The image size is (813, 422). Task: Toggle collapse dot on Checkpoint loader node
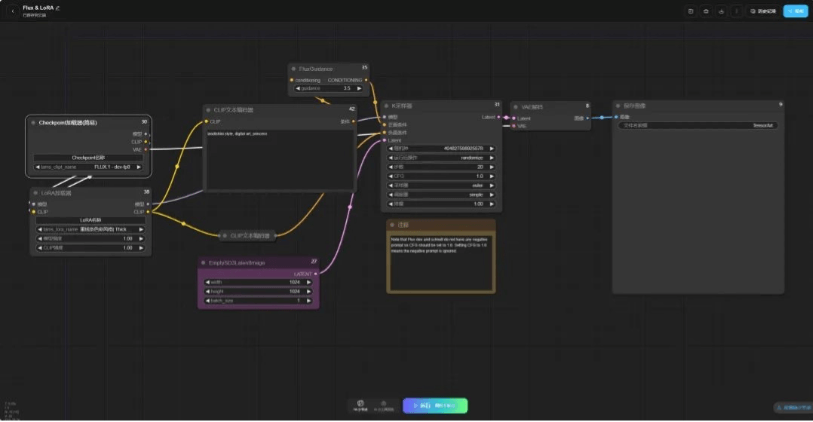click(32, 122)
